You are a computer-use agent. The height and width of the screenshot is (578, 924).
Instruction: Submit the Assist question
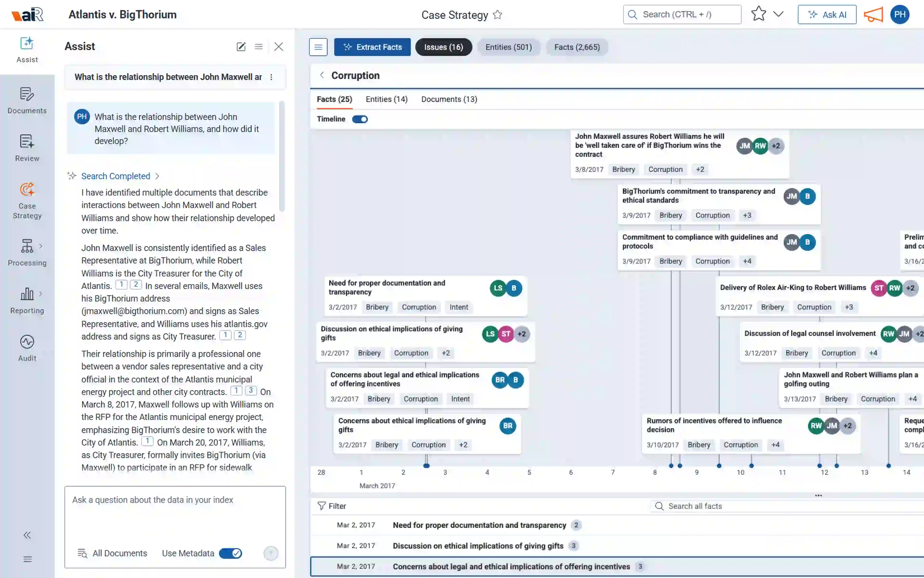click(x=271, y=553)
